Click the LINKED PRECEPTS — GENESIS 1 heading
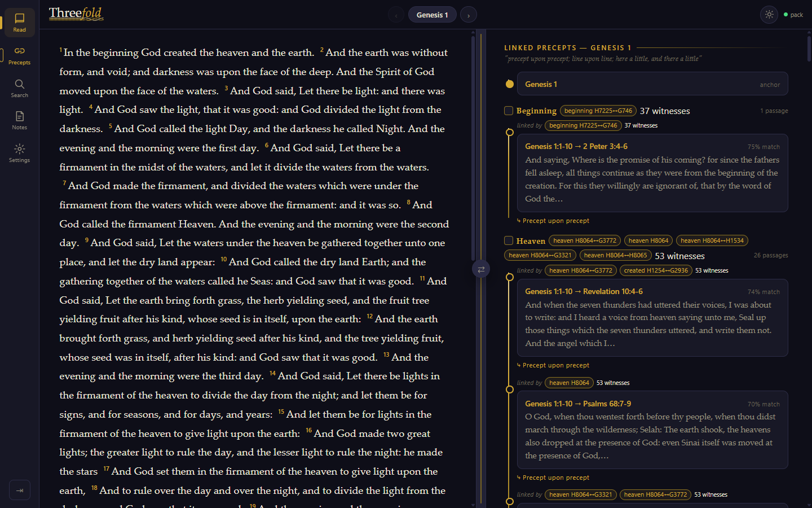 568,48
